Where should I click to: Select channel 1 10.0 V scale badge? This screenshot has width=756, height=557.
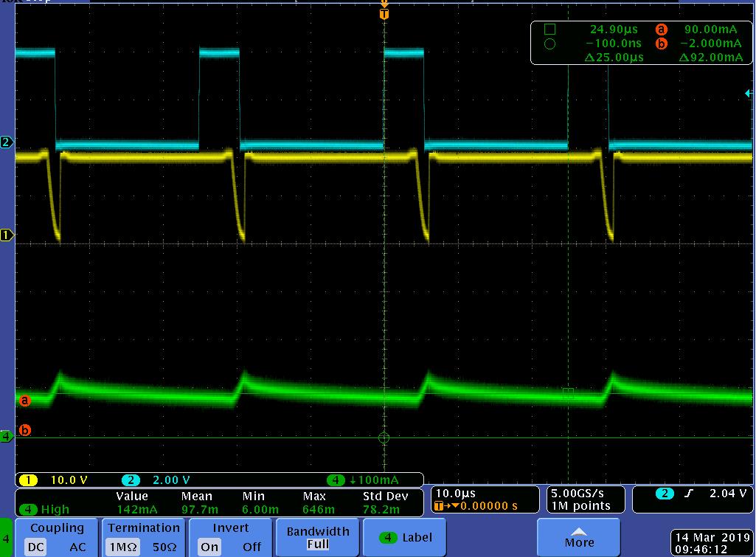54,480
